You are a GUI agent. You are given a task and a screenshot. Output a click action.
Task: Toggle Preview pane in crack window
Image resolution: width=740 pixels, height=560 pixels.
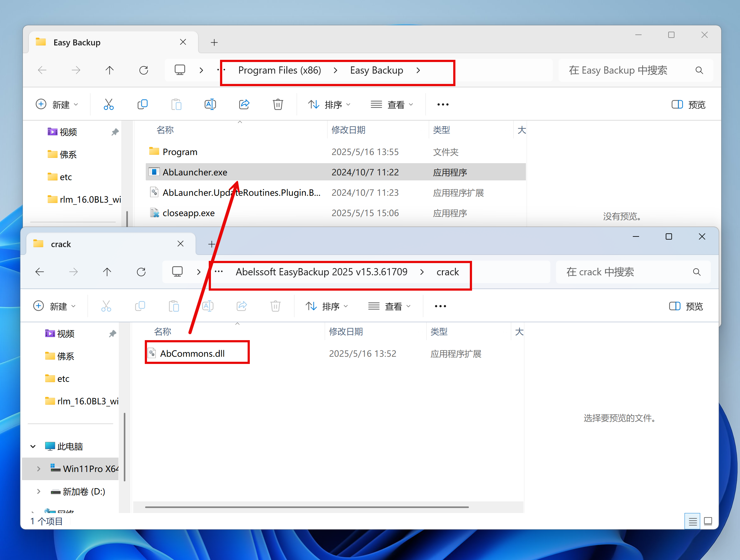(x=686, y=306)
